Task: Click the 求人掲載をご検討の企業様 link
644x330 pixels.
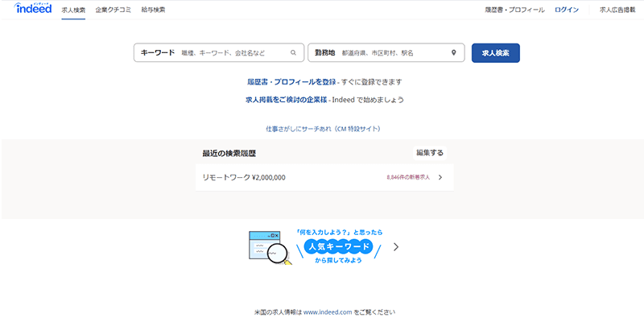Action: 287,100
